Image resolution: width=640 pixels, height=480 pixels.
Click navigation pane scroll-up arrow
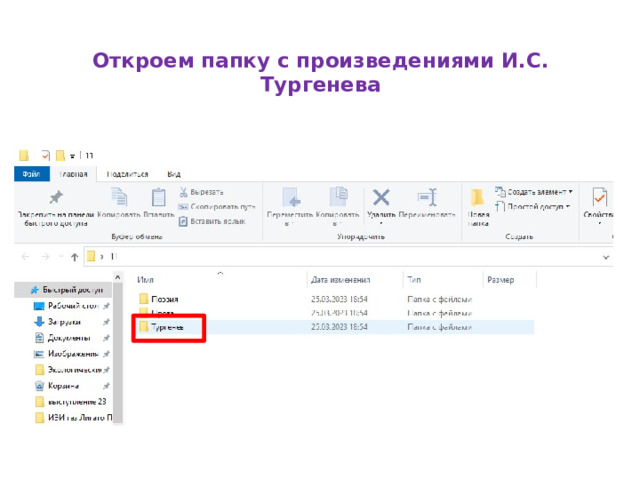coord(118,278)
